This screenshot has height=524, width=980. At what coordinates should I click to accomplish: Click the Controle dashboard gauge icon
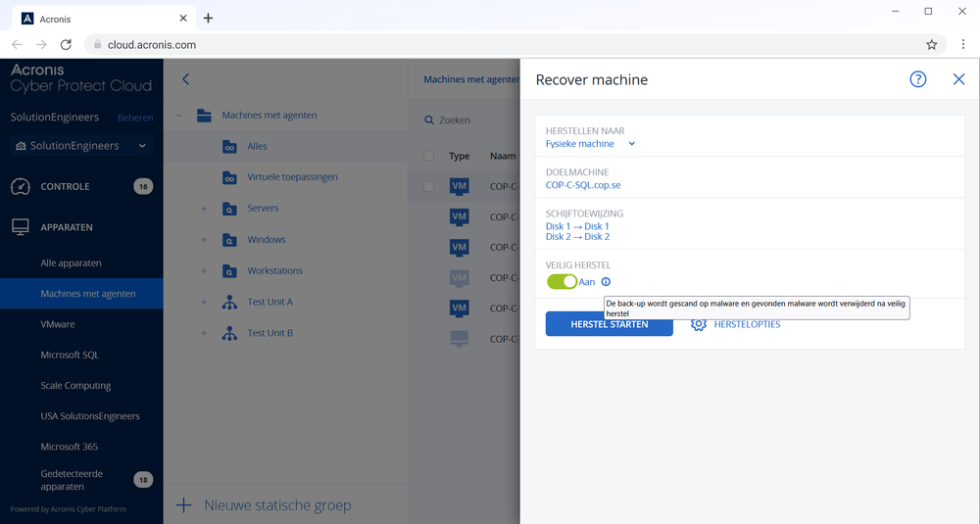coord(20,186)
